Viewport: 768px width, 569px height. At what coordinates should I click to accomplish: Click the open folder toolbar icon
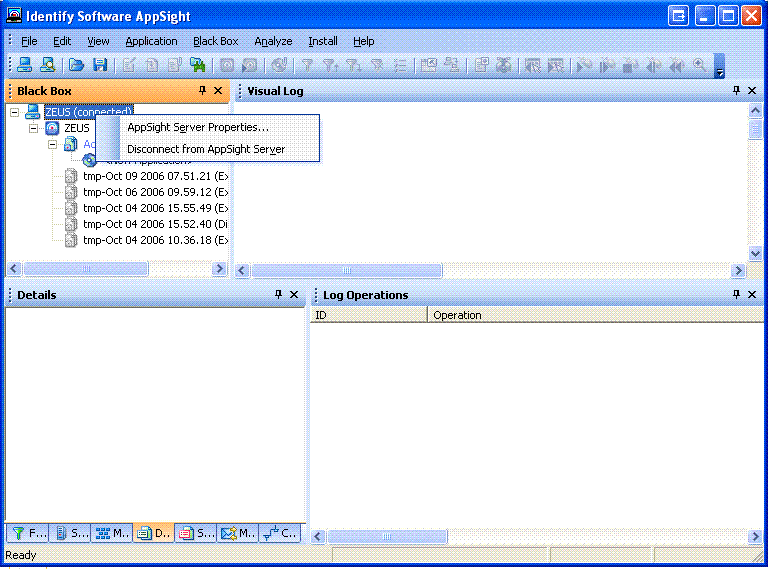(x=76, y=65)
